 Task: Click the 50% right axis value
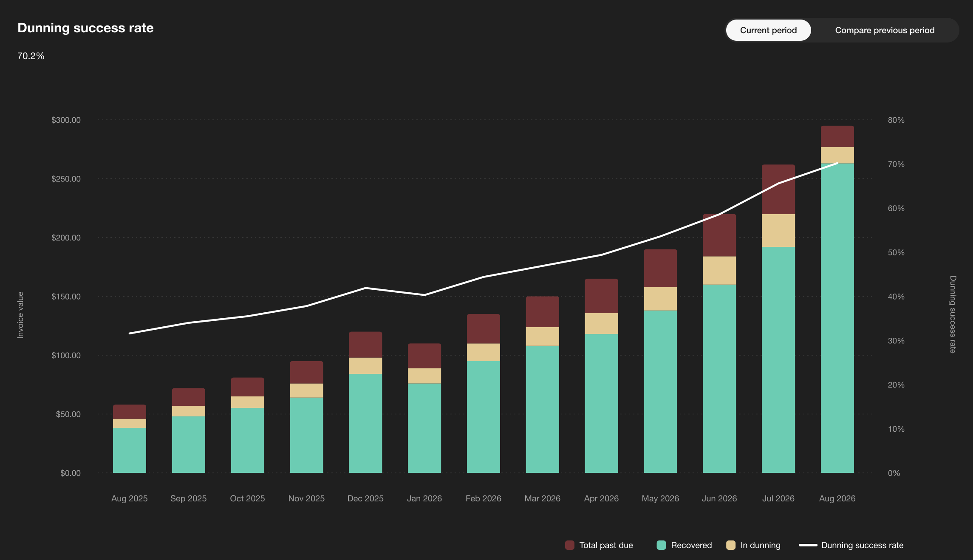click(x=896, y=252)
